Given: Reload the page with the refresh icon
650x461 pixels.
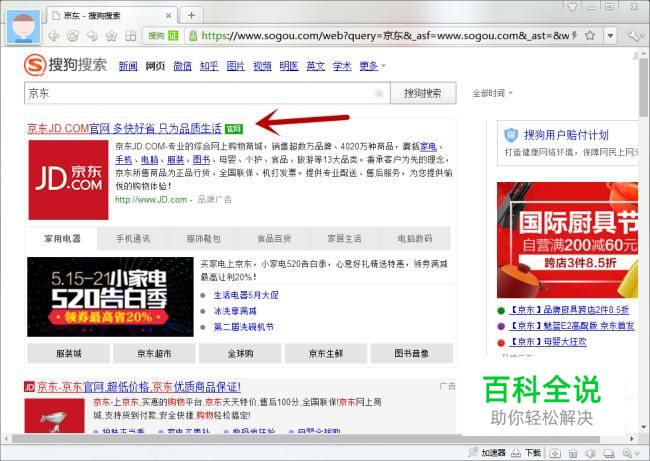Looking at the screenshot, I should coord(73,36).
